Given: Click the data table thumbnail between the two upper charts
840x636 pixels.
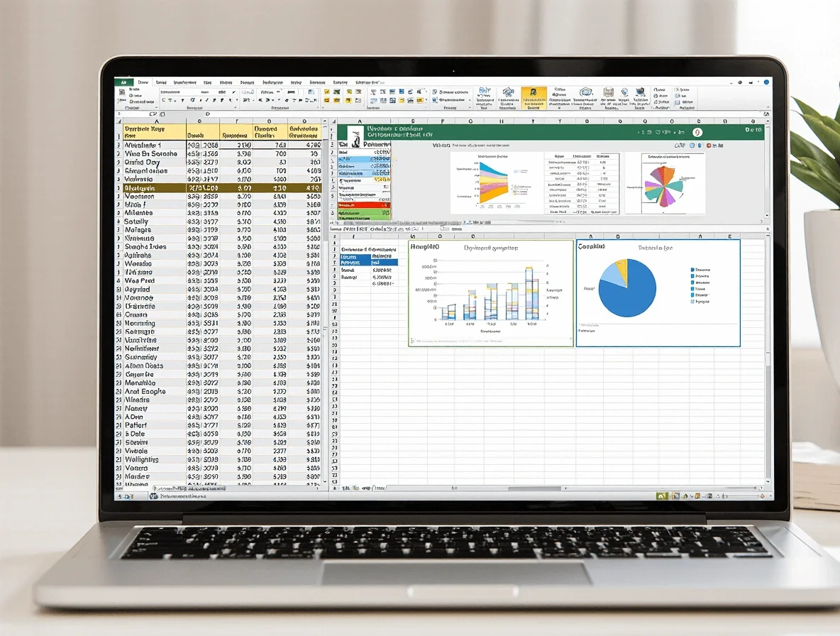Looking at the screenshot, I should click(582, 182).
